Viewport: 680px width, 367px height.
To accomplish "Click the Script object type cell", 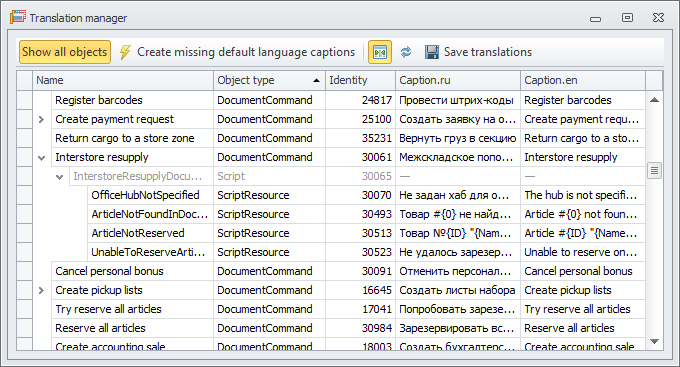I will point(269,177).
